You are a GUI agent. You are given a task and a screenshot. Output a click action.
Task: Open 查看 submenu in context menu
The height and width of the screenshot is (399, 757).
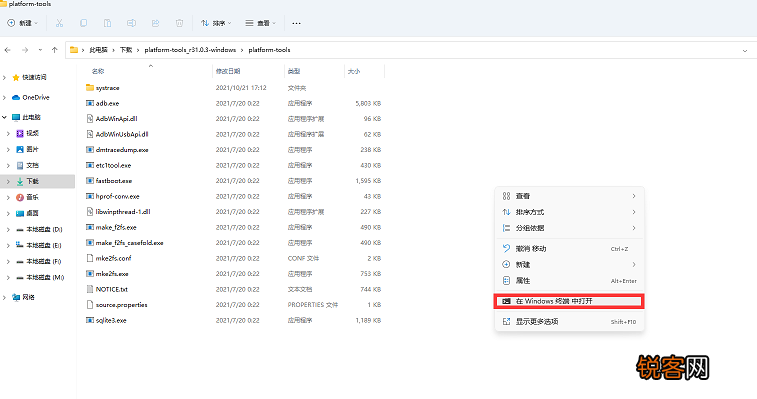tap(570, 196)
